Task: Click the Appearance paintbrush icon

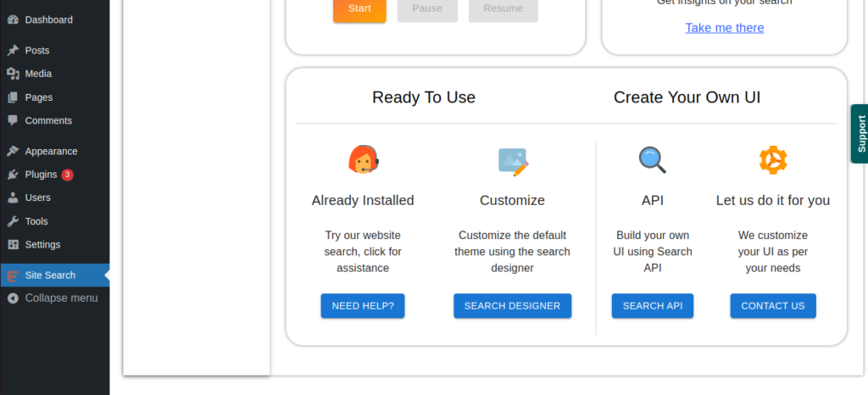Action: 13,152
